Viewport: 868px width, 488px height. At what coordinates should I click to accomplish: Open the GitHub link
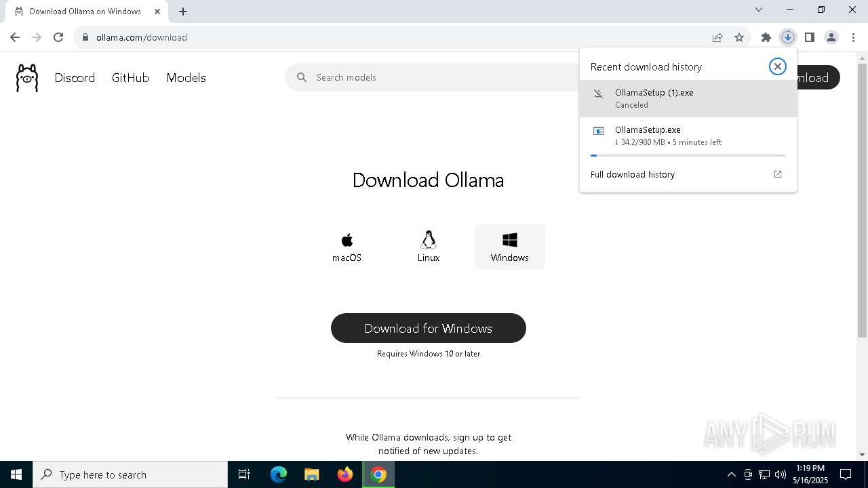pyautogui.click(x=130, y=78)
